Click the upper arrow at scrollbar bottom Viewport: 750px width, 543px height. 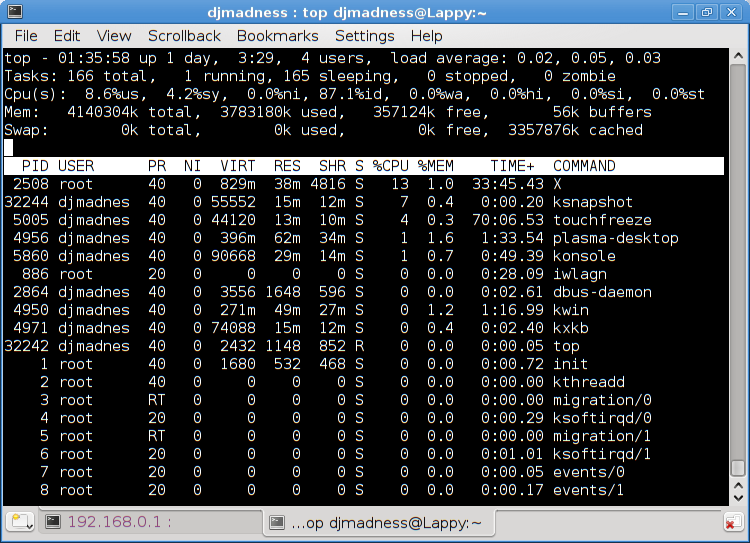pos(738,486)
